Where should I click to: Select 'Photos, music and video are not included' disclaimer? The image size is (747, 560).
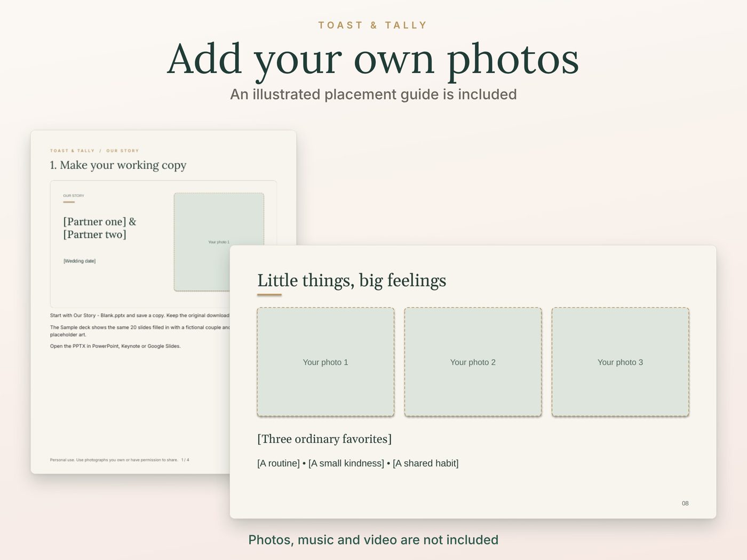point(373,540)
